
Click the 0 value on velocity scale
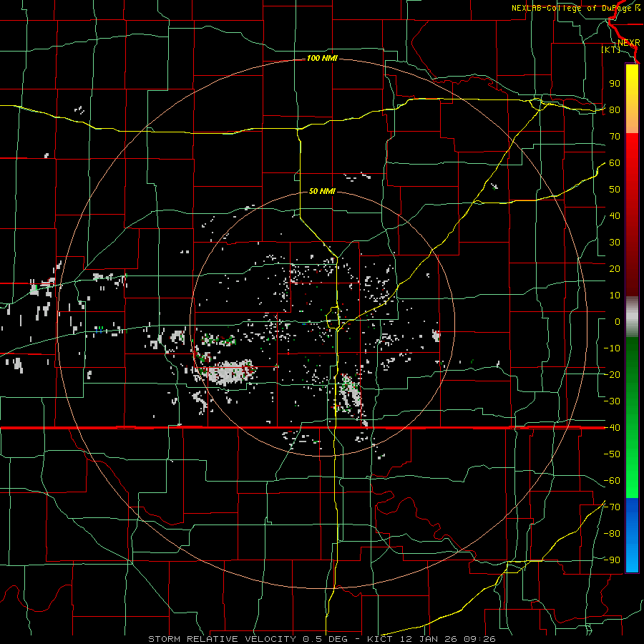click(618, 322)
